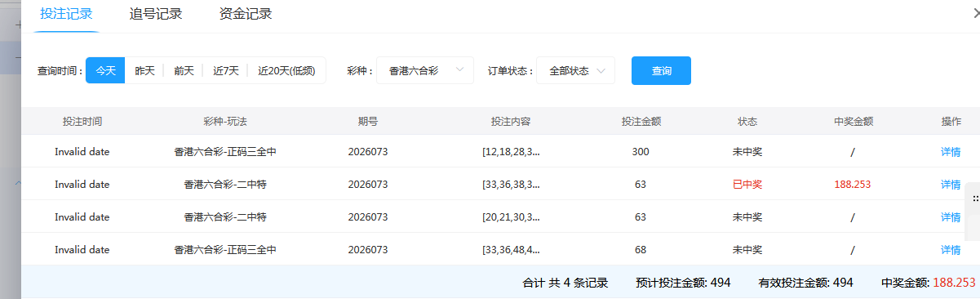Open the 资金记录 tab
This screenshot has height=299, width=980.
[246, 14]
